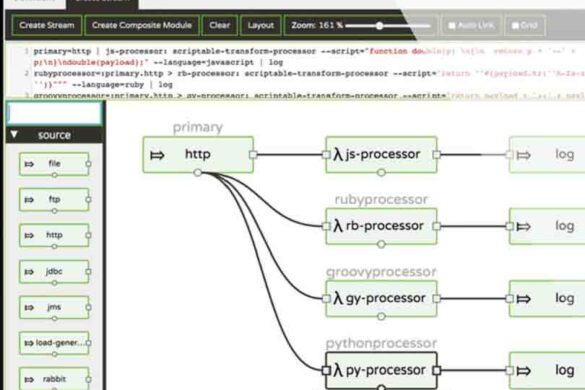Click the arrow icon on the http node

click(x=157, y=155)
